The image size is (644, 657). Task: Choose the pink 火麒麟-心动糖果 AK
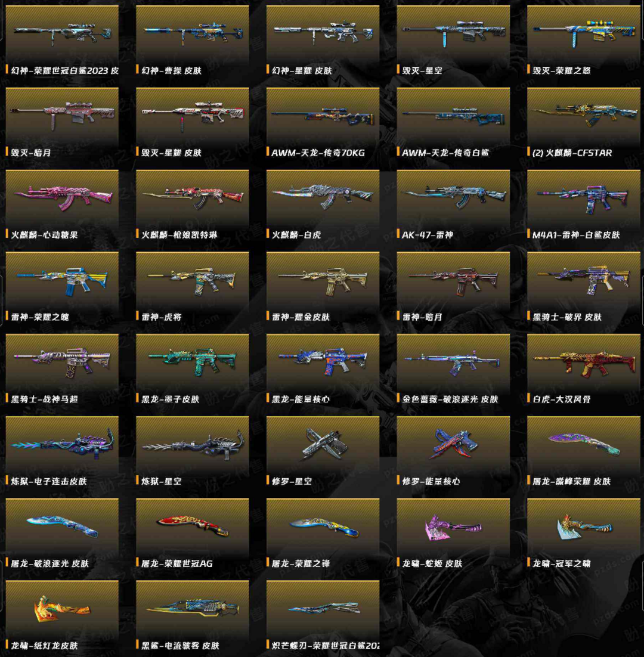coord(62,205)
